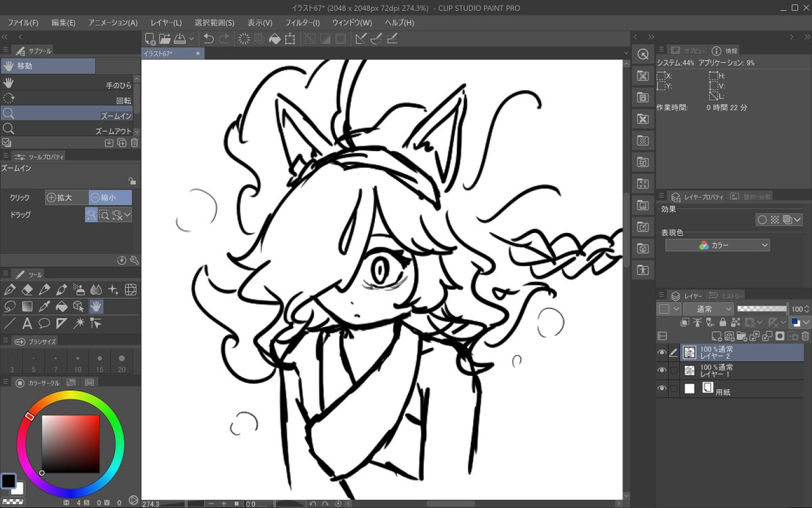Image resolution: width=812 pixels, height=508 pixels.
Task: Select the Gradient tool
Action: coord(27,306)
